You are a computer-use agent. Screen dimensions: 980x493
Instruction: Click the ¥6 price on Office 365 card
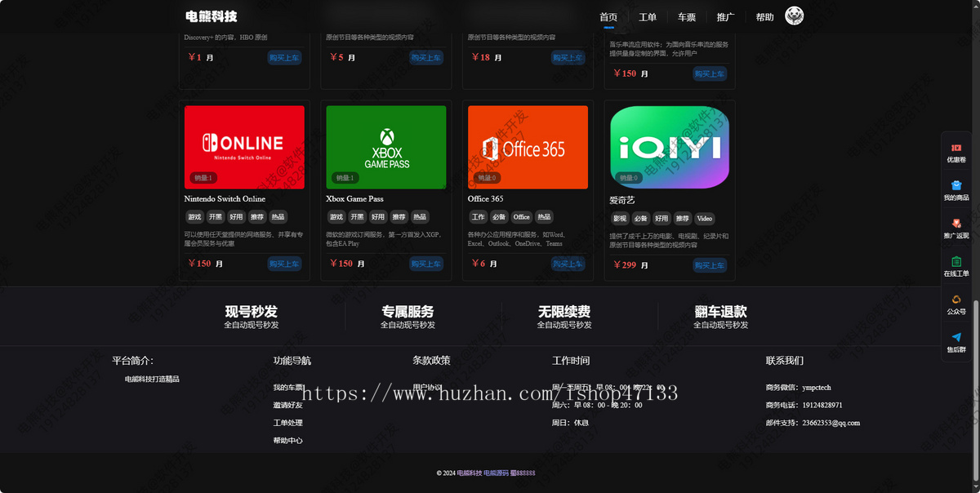pyautogui.click(x=479, y=264)
